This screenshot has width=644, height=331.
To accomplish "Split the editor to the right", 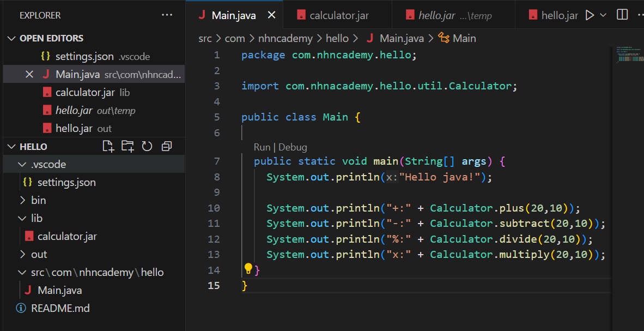I will [622, 15].
